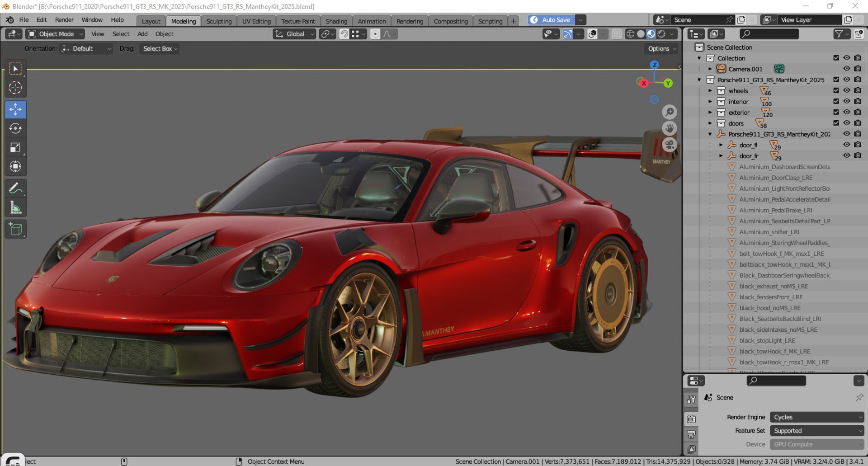Activate the Rotate tool
This screenshot has height=466, width=868.
15,128
